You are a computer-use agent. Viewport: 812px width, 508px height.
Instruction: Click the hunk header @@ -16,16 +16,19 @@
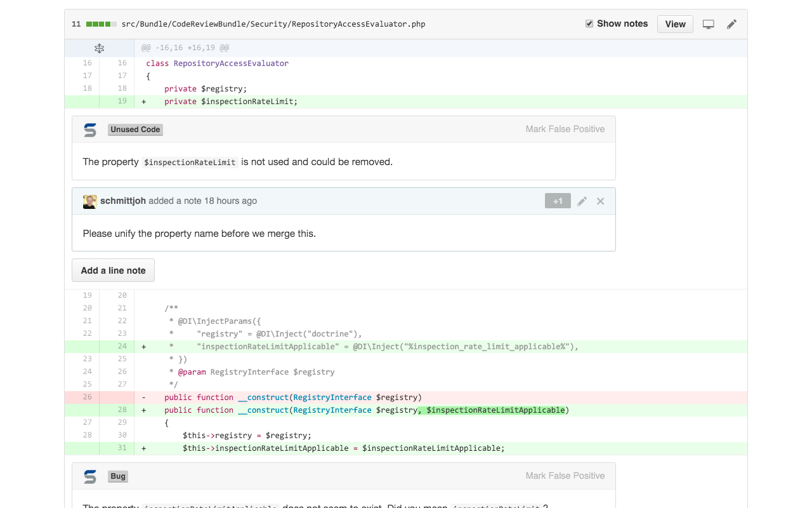tap(185, 48)
